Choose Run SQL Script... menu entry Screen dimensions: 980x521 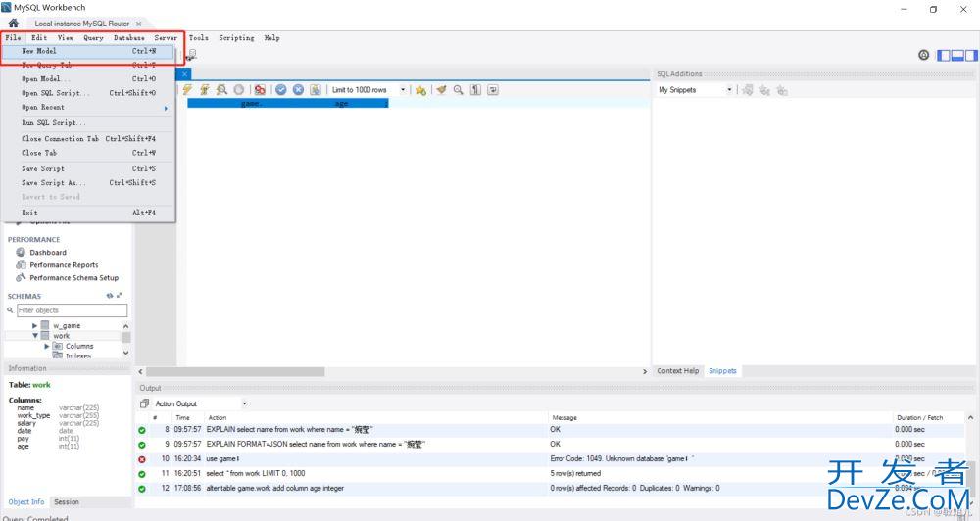[x=88, y=122]
